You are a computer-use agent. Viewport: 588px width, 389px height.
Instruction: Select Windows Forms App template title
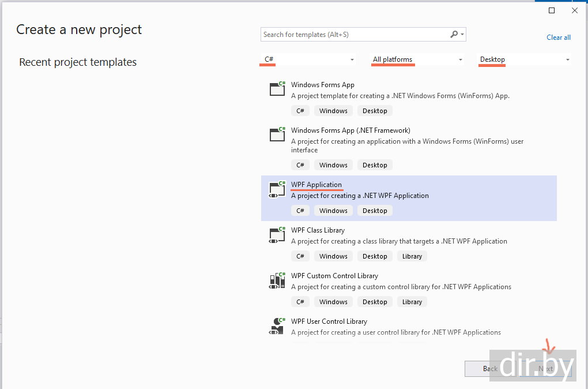tap(322, 85)
